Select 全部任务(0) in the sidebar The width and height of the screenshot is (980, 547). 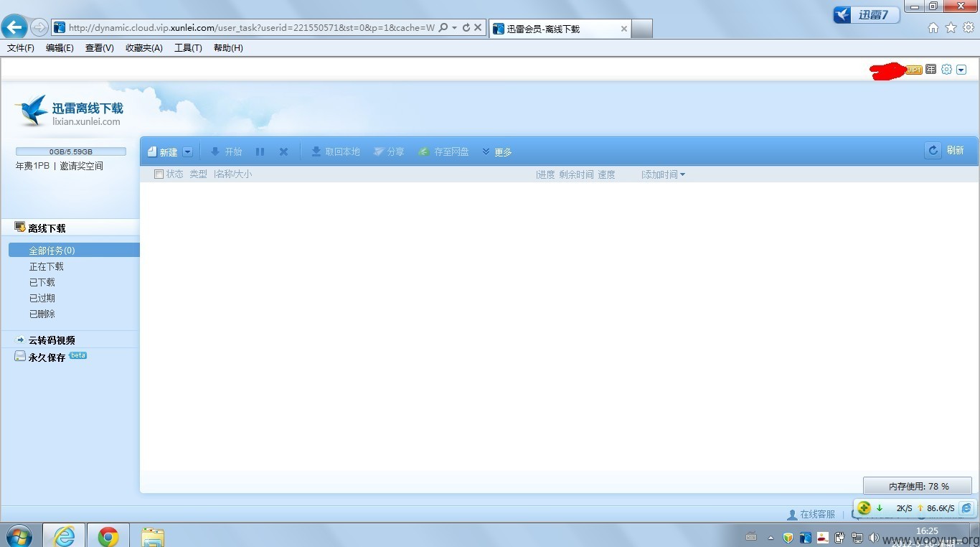(x=74, y=251)
